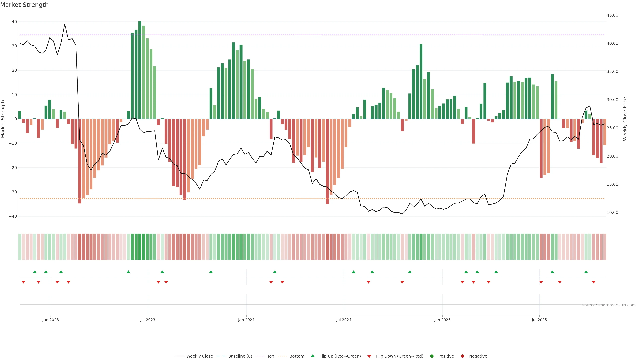
Task: Click the Jan 2024 x-axis label
Action: point(246,320)
